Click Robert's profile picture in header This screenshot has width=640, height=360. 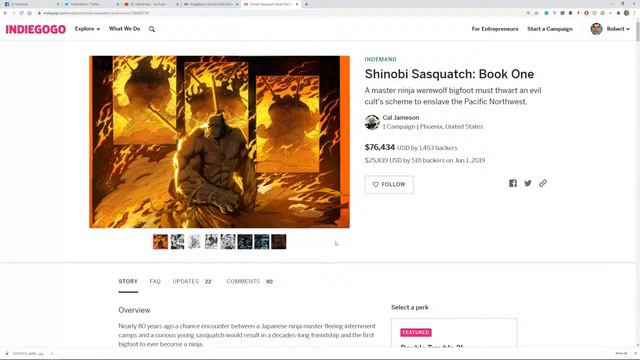click(596, 29)
